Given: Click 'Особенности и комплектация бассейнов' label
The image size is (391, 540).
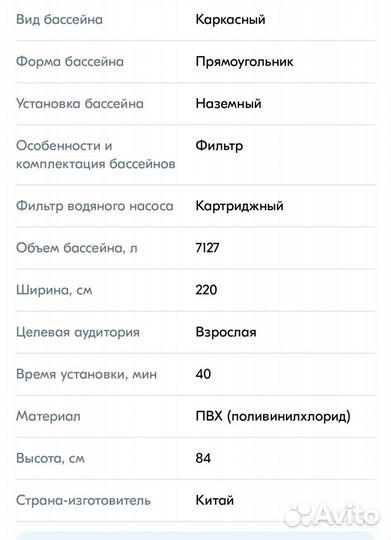Looking at the screenshot, I should (96, 155).
